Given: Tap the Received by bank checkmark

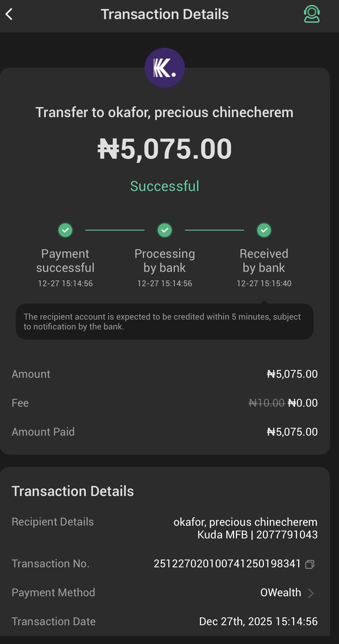Looking at the screenshot, I should 264,230.
